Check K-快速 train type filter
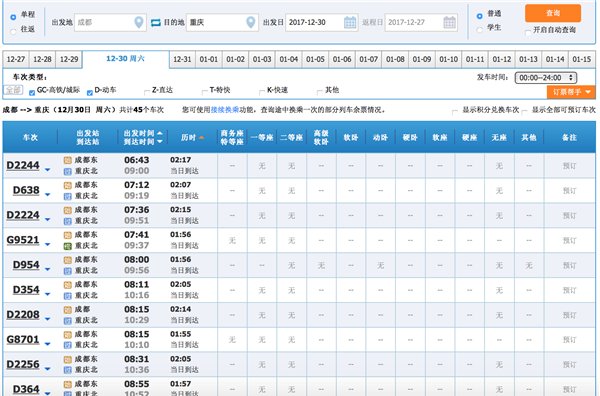Image resolution: width=600 pixels, height=396 pixels. (262, 92)
